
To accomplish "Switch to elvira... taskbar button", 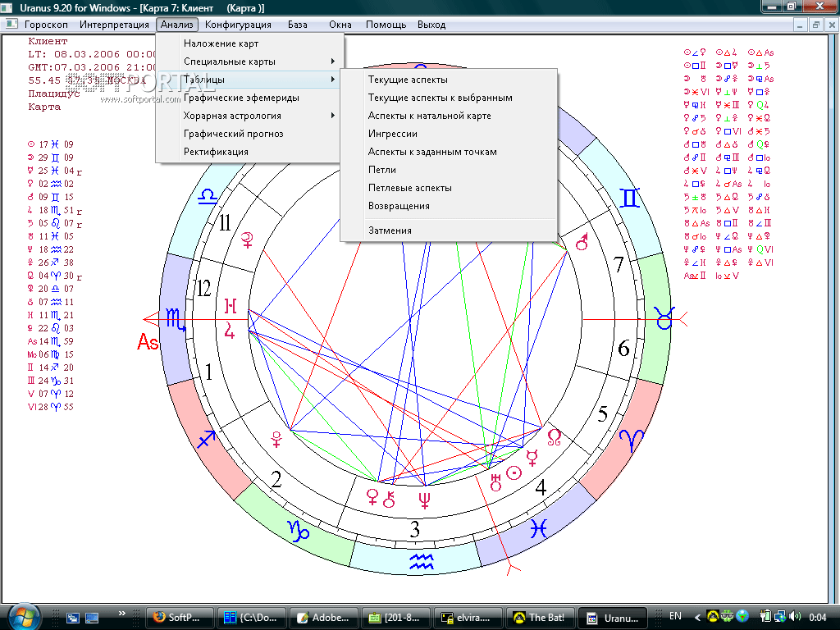I will [468, 618].
